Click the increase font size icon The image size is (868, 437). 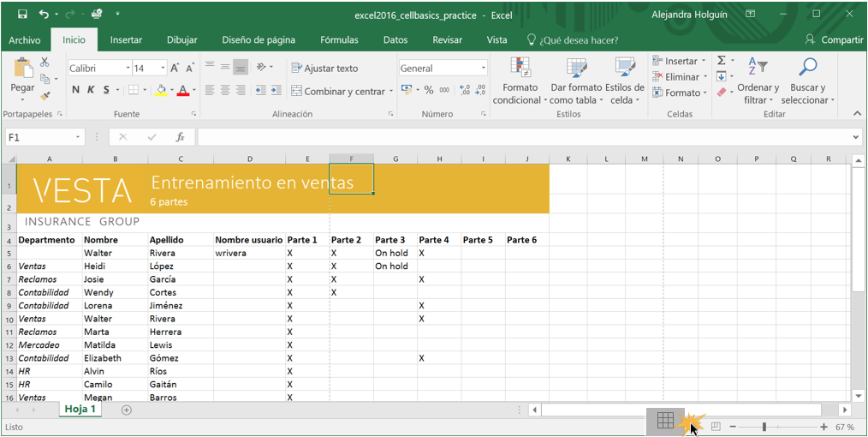(175, 68)
